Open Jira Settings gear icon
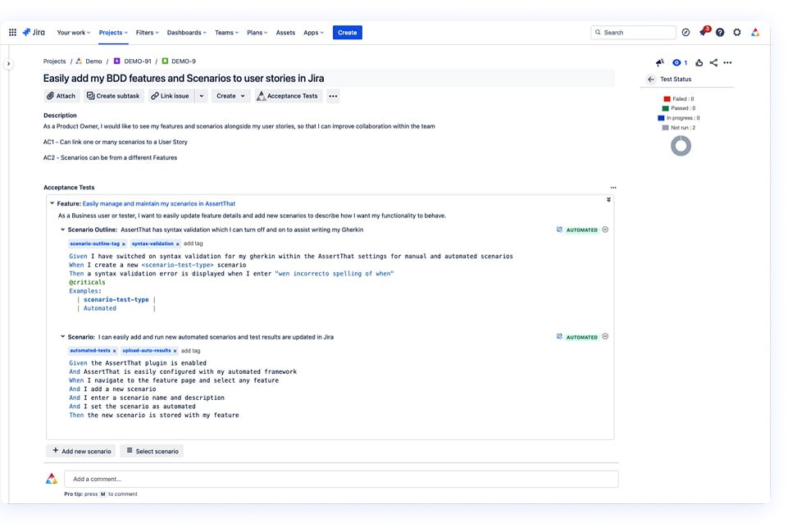This screenshot has height=532, width=792. click(x=737, y=32)
